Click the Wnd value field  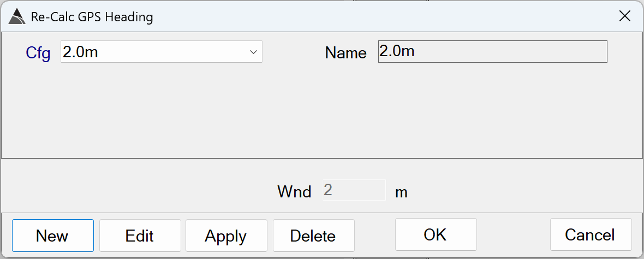(x=354, y=190)
